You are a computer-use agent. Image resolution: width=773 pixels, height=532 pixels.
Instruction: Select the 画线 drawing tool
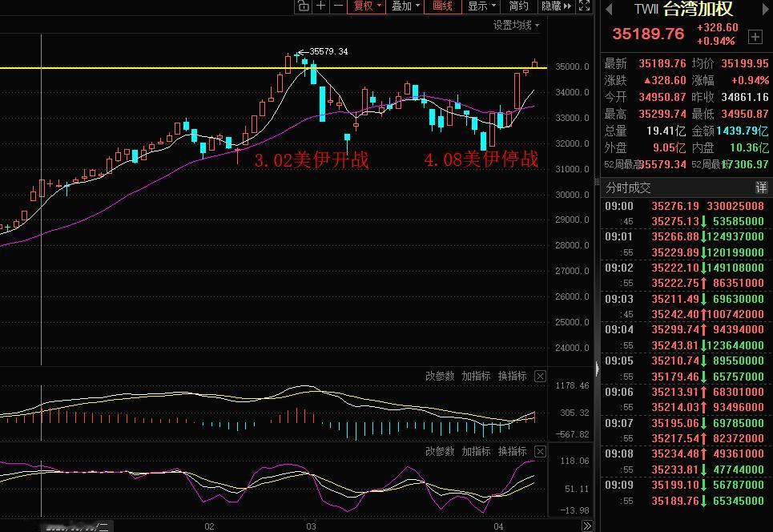click(x=445, y=6)
